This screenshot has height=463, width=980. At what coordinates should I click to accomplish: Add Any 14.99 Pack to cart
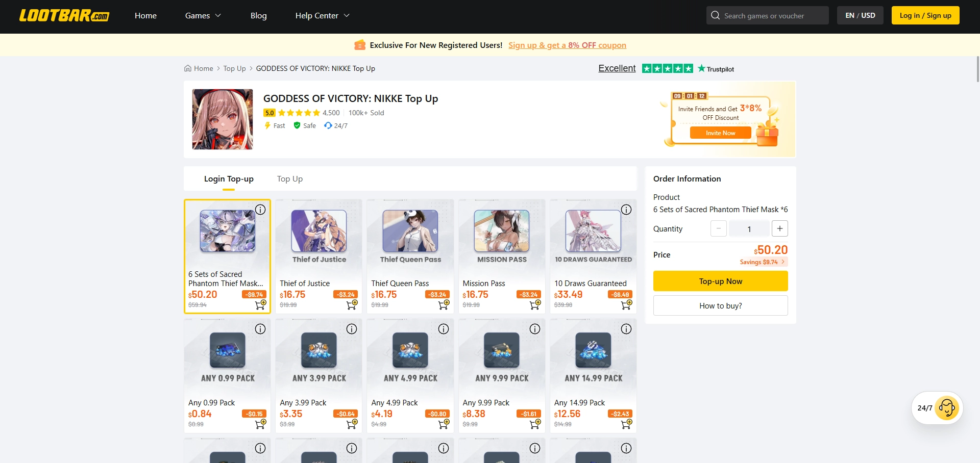click(626, 424)
